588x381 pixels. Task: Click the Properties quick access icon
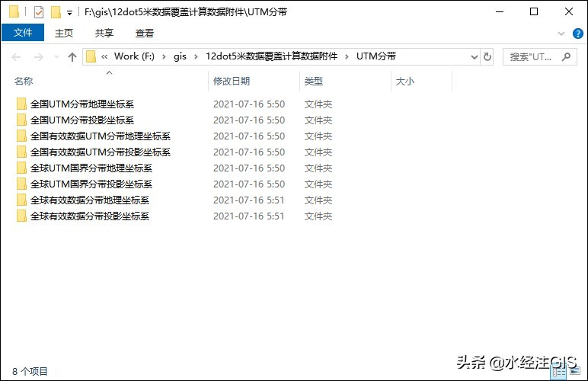pyautogui.click(x=39, y=12)
